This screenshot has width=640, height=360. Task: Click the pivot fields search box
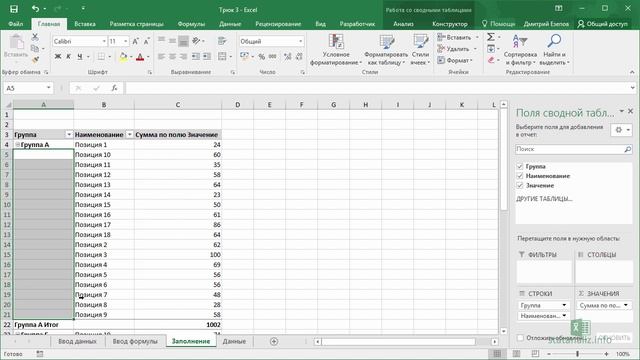coord(573,149)
